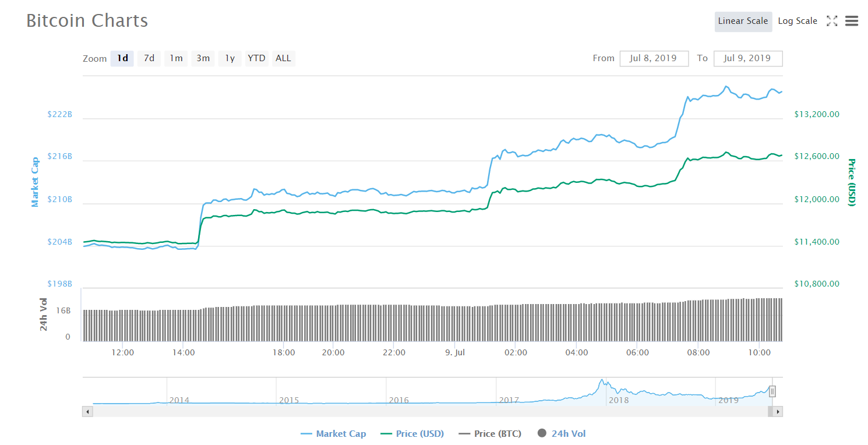Viewport: 868px width, 445px height.
Task: Choose the YTD zoom option
Action: [256, 58]
